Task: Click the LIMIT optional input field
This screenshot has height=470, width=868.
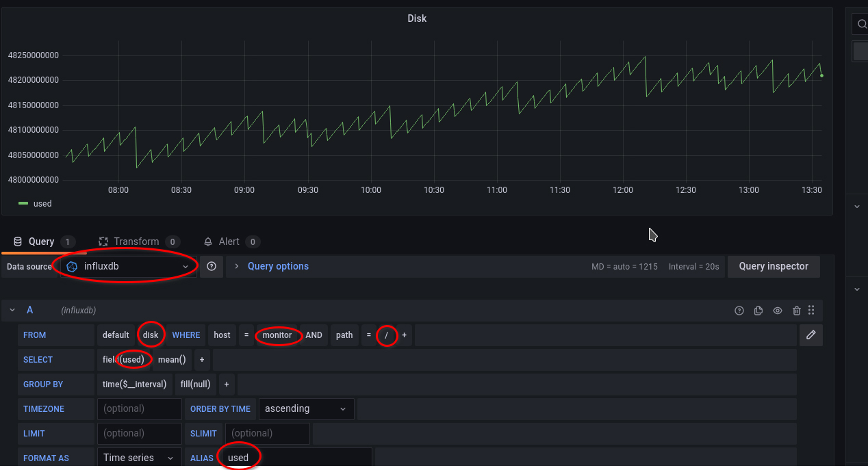Action: [139, 434]
